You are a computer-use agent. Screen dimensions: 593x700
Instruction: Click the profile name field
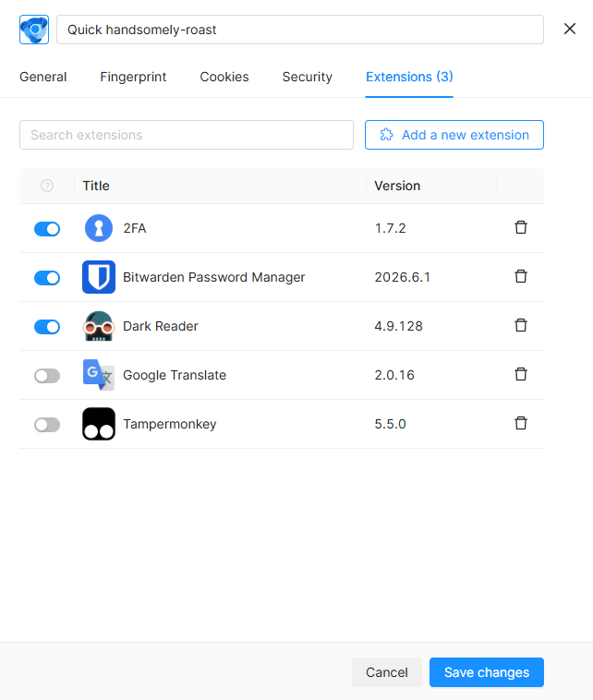(x=300, y=30)
